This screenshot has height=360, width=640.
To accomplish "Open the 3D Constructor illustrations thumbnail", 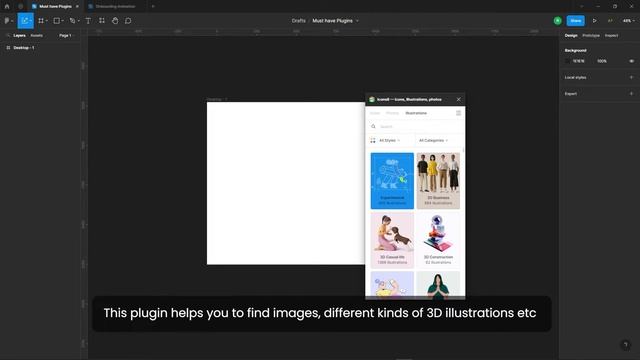I will 438,240.
